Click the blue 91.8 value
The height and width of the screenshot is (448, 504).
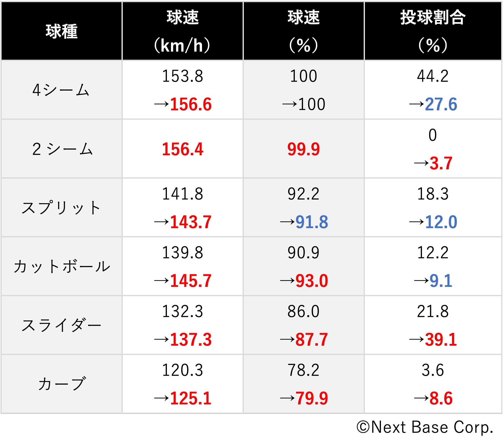[312, 222]
